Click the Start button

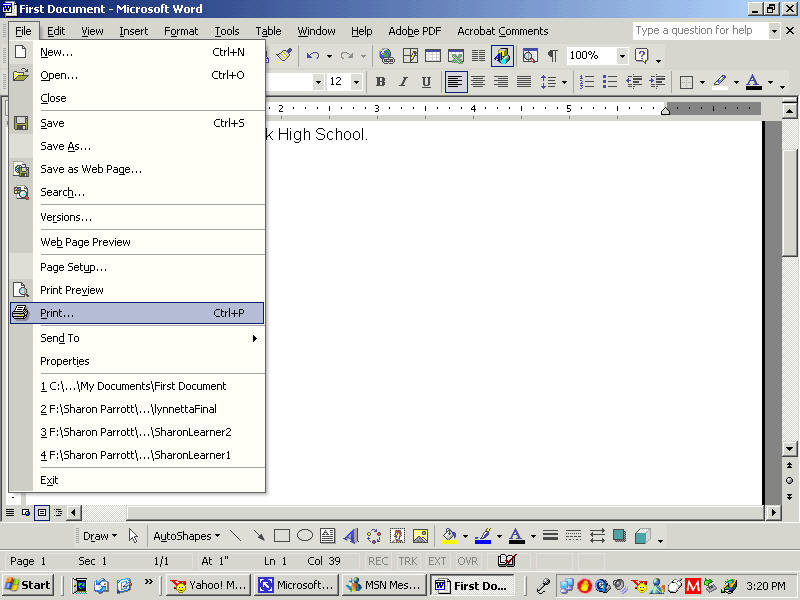pos(28,585)
